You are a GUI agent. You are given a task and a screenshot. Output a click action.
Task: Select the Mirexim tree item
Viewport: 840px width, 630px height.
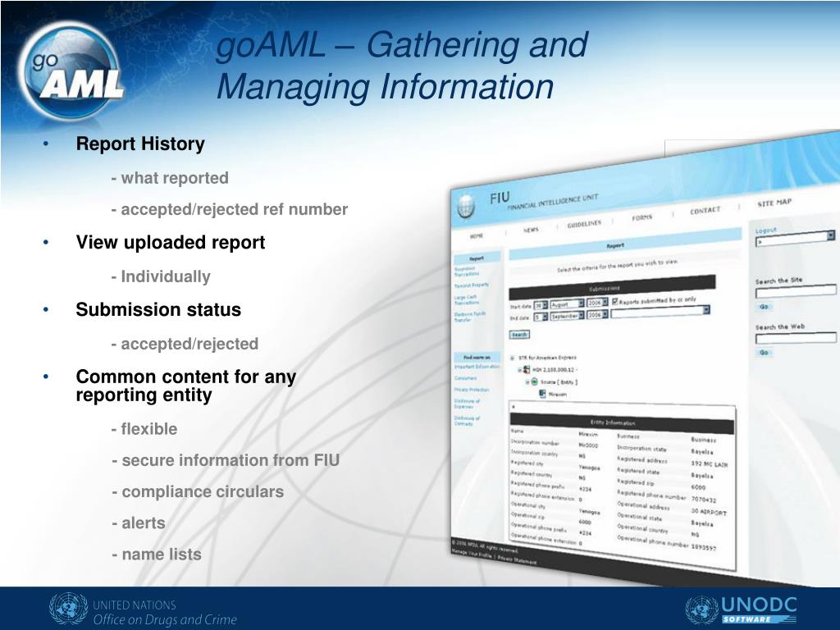(x=557, y=394)
